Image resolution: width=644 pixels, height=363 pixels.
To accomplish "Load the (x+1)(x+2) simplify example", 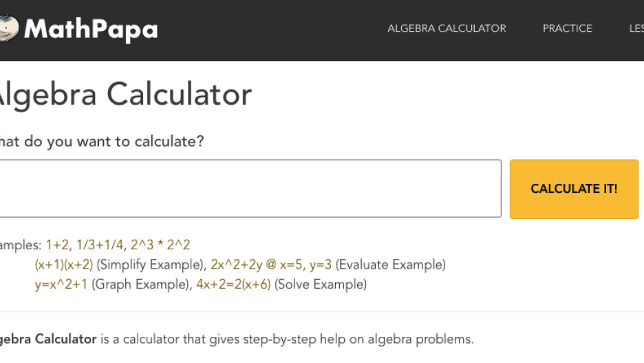I will [x=64, y=265].
